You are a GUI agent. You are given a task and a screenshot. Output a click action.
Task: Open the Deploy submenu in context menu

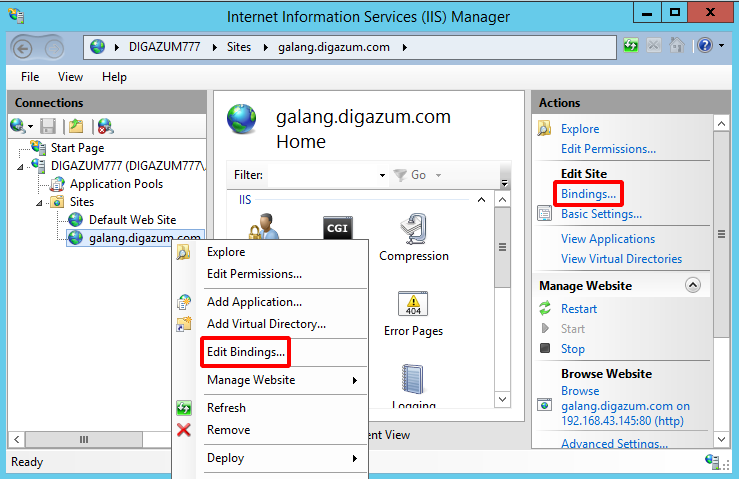click(x=281, y=458)
